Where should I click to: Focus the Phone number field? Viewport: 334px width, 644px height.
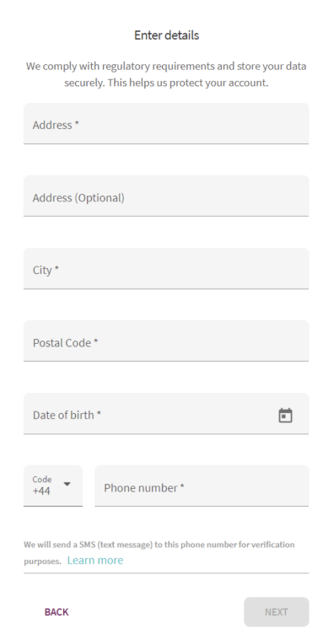click(x=202, y=486)
